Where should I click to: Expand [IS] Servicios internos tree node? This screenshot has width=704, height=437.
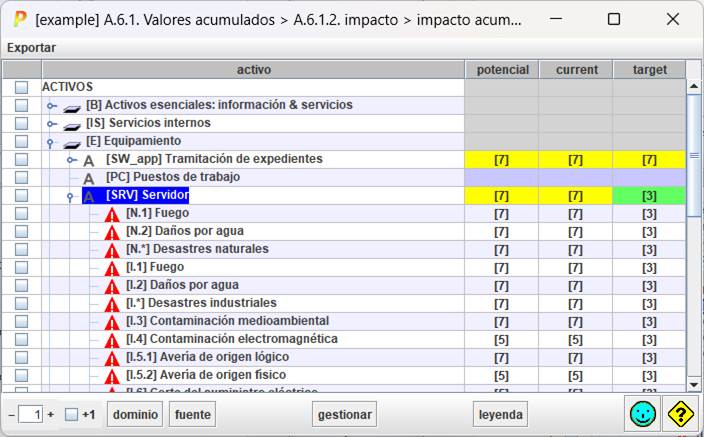52,124
